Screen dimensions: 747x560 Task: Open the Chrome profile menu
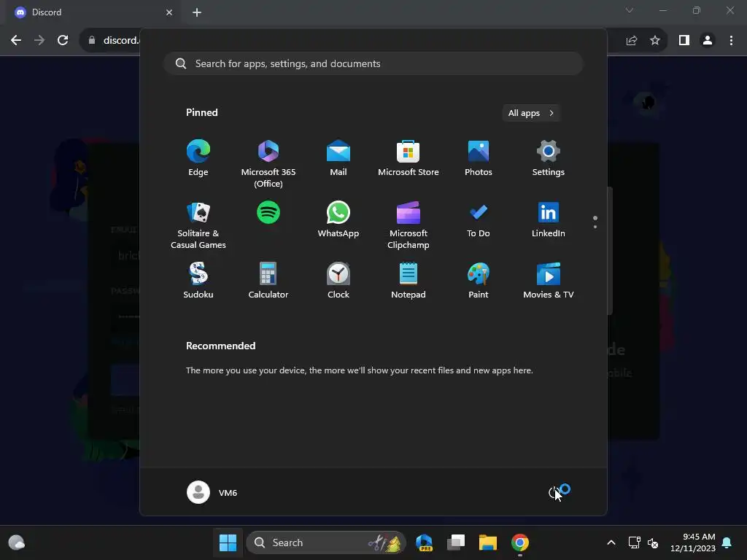coord(708,41)
